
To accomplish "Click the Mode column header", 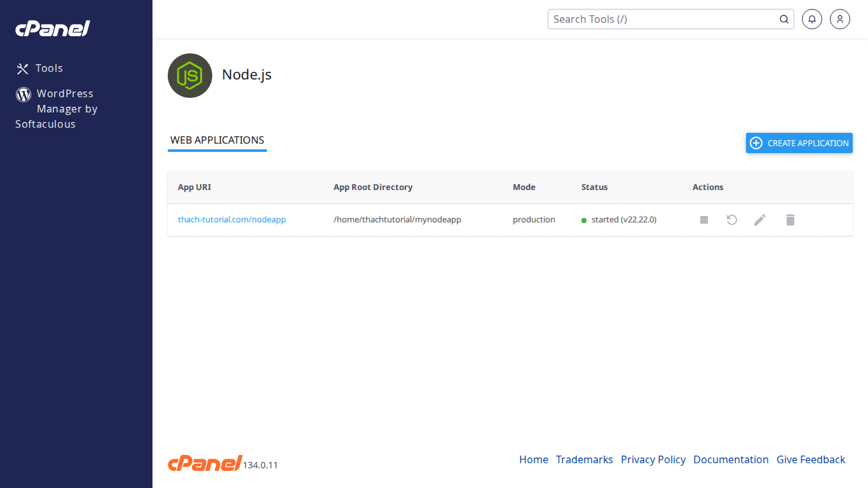I will click(x=524, y=187).
